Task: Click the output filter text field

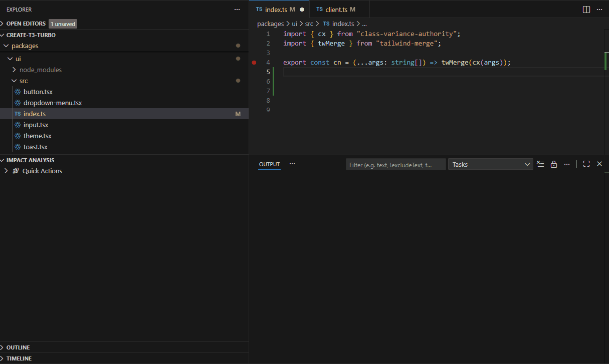Action: pyautogui.click(x=395, y=165)
